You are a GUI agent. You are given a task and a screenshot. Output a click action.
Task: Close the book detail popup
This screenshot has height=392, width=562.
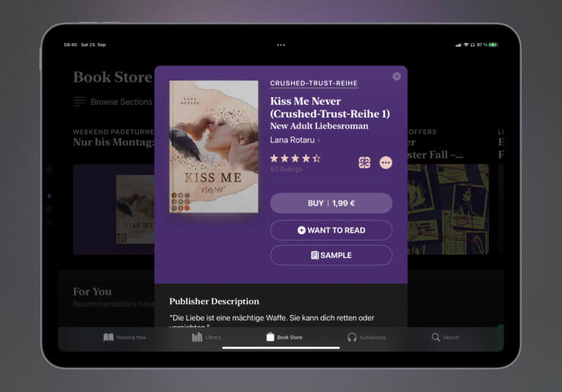[x=397, y=76]
